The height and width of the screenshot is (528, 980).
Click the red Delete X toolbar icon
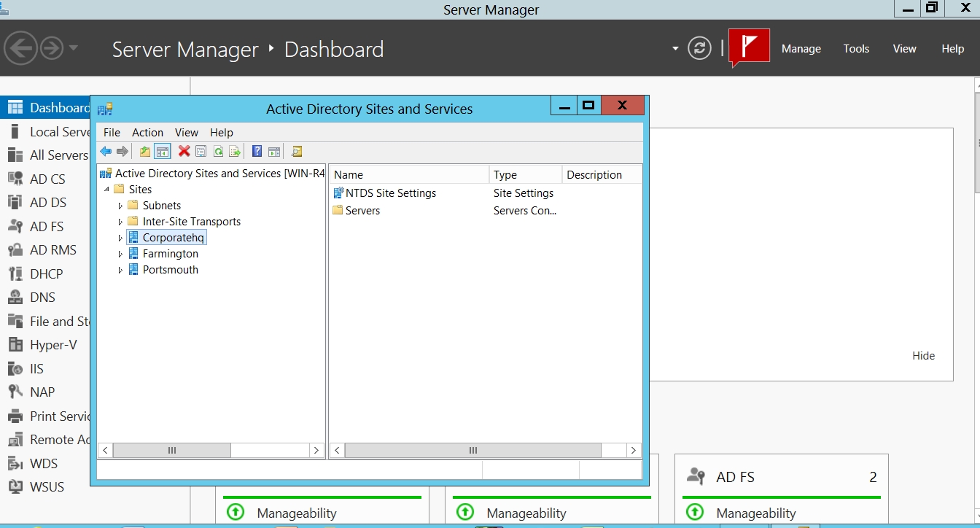point(184,151)
